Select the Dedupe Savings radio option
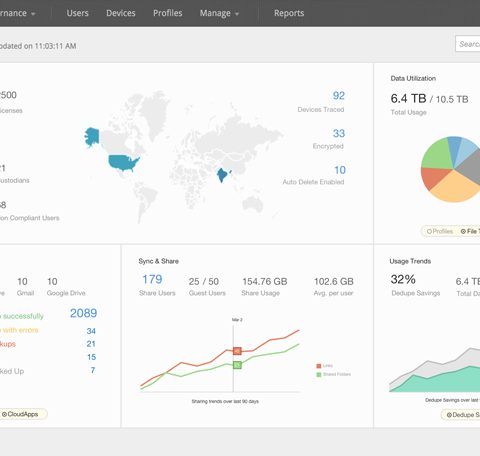The image size is (480, 456). (463, 415)
